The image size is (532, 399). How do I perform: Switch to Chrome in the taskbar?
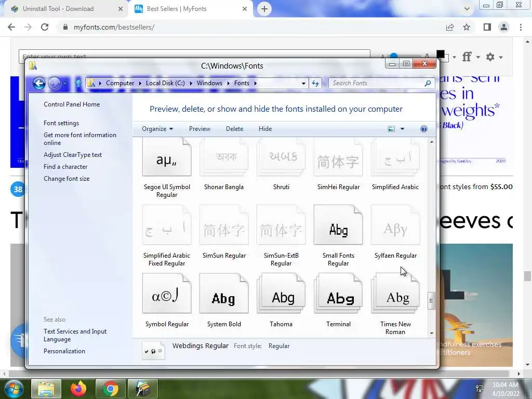click(x=110, y=389)
